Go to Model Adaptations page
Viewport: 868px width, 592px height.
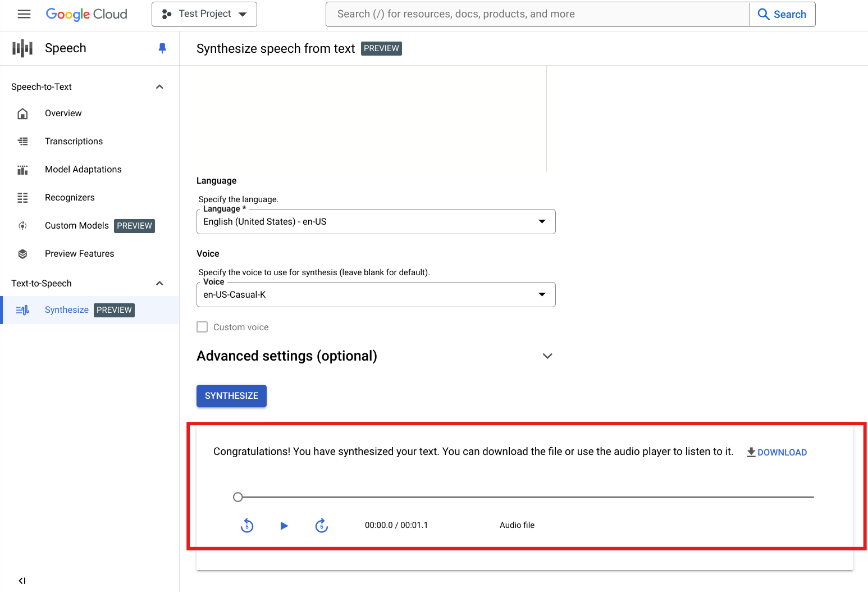83,170
